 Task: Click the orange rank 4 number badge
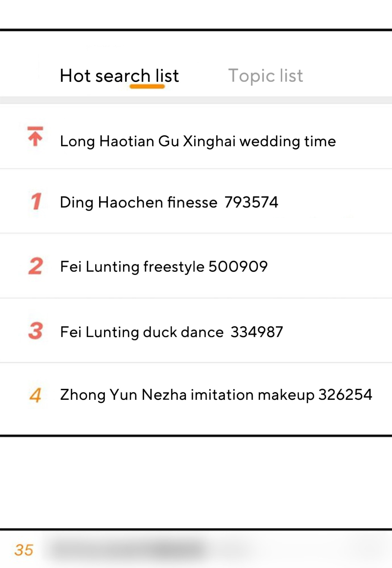(x=36, y=395)
